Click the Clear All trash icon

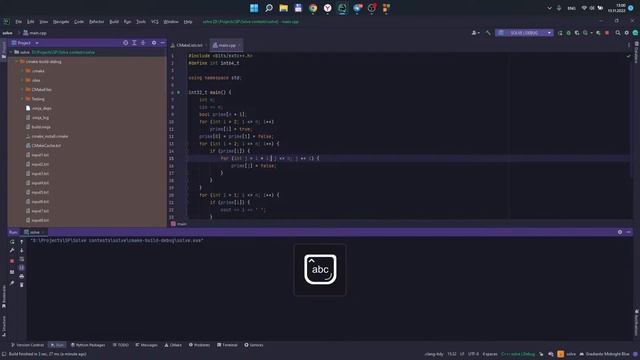tap(22, 284)
